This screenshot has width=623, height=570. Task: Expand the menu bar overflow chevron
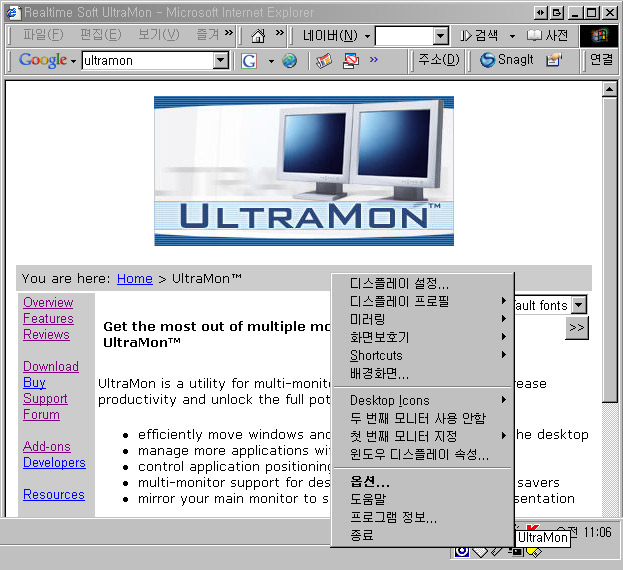pyautogui.click(x=228, y=33)
